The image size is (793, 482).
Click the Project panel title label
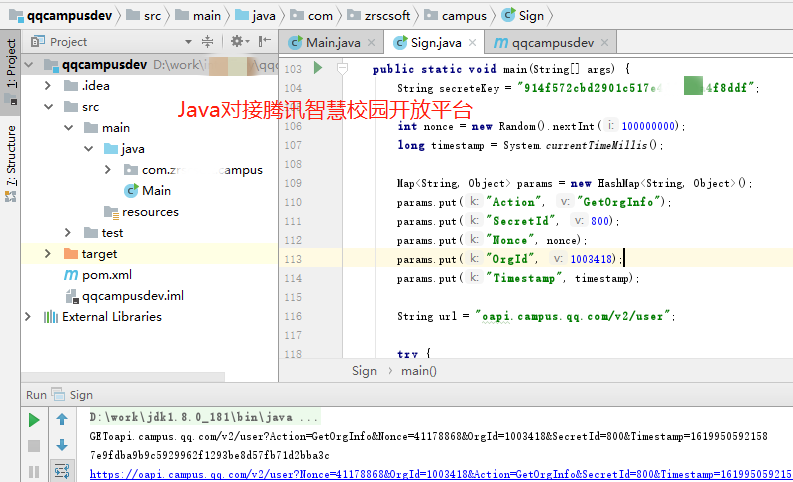pos(68,42)
